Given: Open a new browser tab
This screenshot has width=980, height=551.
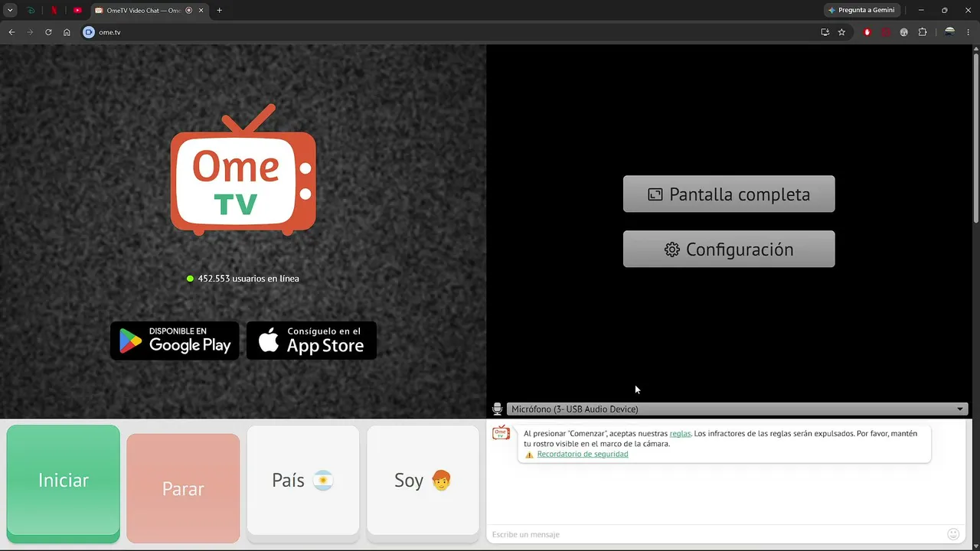Looking at the screenshot, I should (219, 11).
